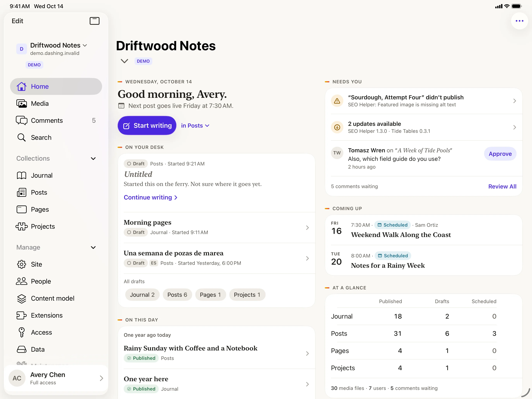This screenshot has height=399, width=532.
Task: Approve Tomasz Wren's comment
Action: pos(500,154)
